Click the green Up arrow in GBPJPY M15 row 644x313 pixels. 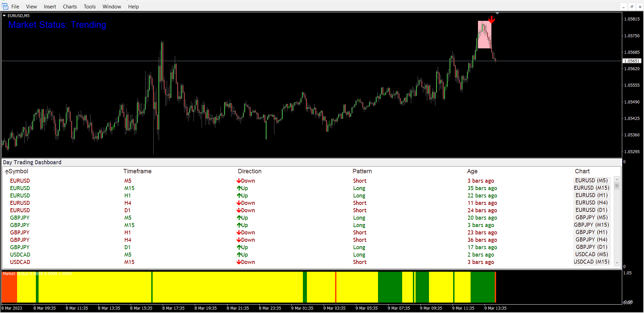239,225
